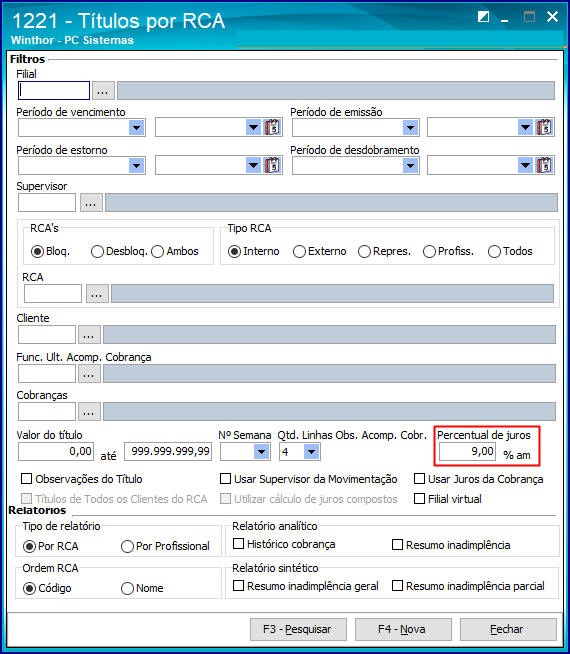
Task: Open Cliente lookup ellipsis button
Action: 89,335
